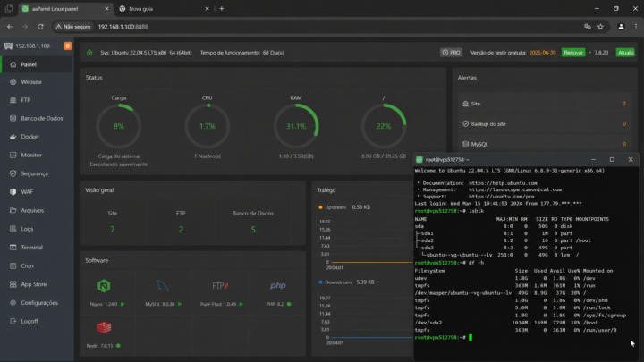Click the address bar URL 192.168.1.100:8888
The height and width of the screenshot is (362, 644).
(123, 27)
